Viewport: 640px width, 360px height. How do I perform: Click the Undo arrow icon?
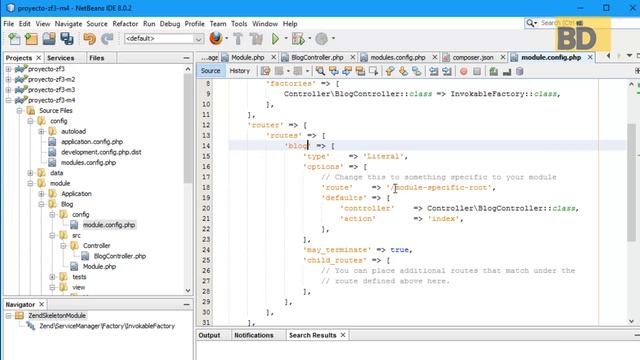(x=89, y=39)
